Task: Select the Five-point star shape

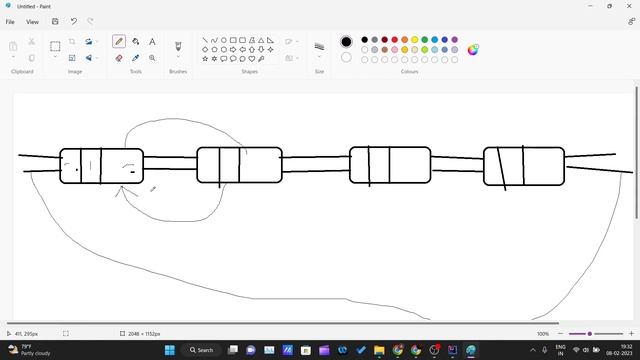Action: click(205, 59)
